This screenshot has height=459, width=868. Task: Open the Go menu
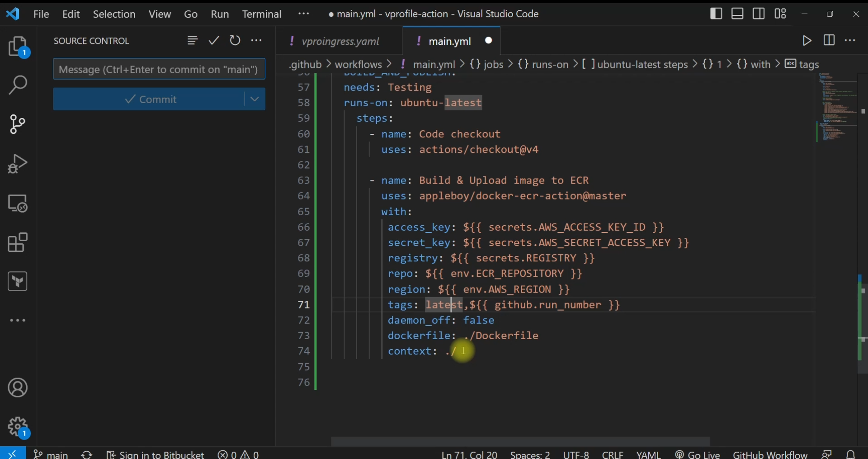pos(191,14)
